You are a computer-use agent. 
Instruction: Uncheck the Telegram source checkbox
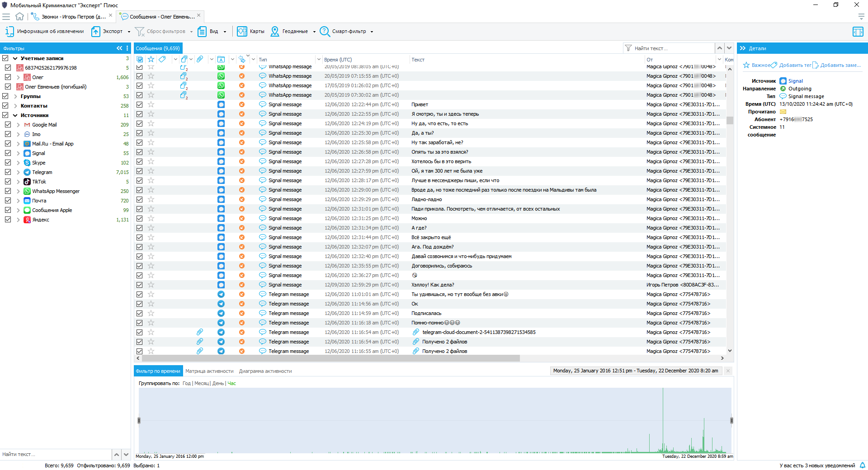tap(8, 172)
